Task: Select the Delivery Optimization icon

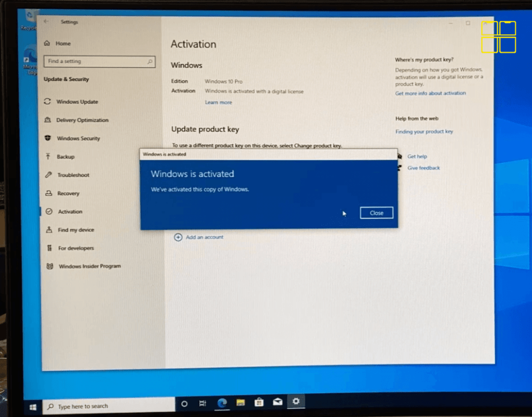Action: tap(47, 120)
